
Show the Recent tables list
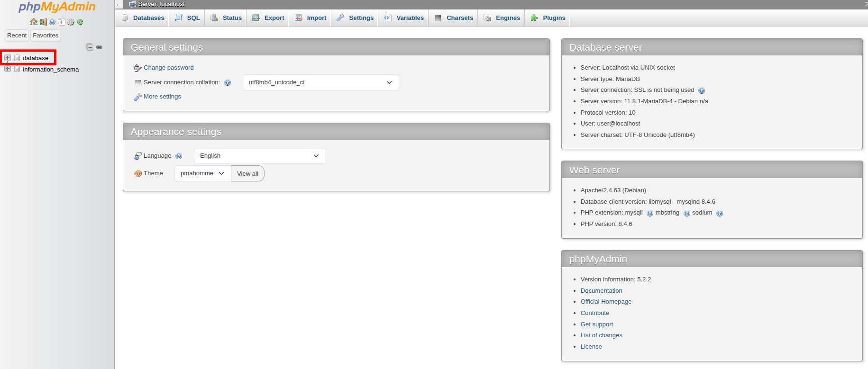(x=17, y=36)
